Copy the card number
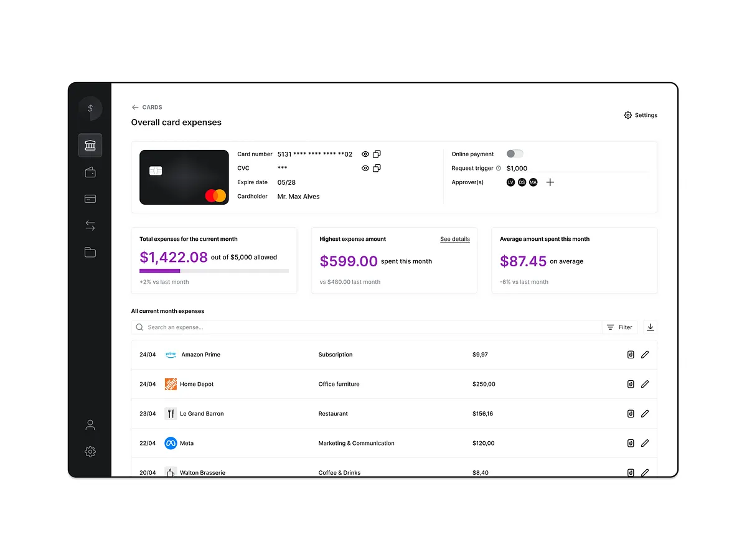Screen dimensions: 747x560 point(377,154)
